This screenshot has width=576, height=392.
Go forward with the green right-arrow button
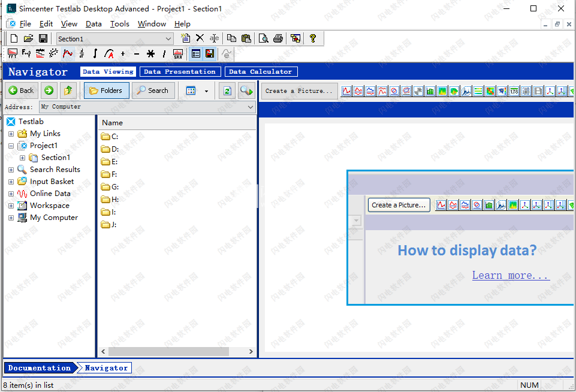click(49, 91)
